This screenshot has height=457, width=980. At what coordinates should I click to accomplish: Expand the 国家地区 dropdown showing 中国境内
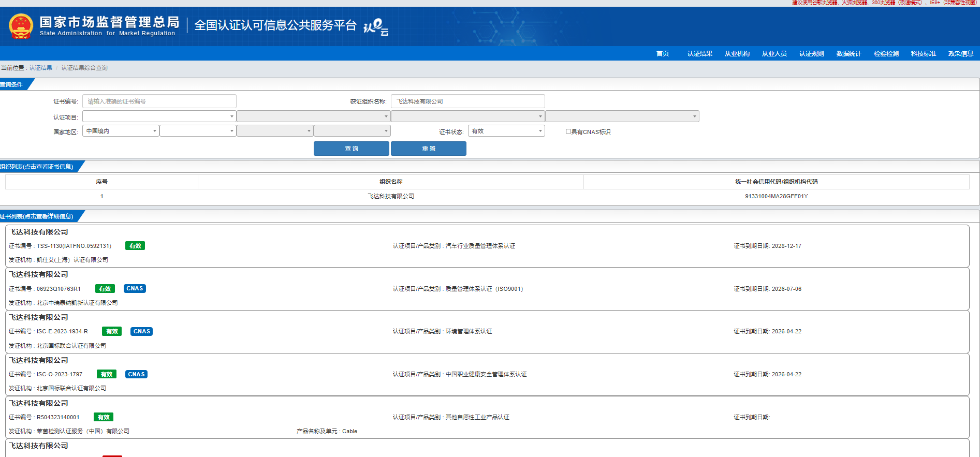[121, 131]
